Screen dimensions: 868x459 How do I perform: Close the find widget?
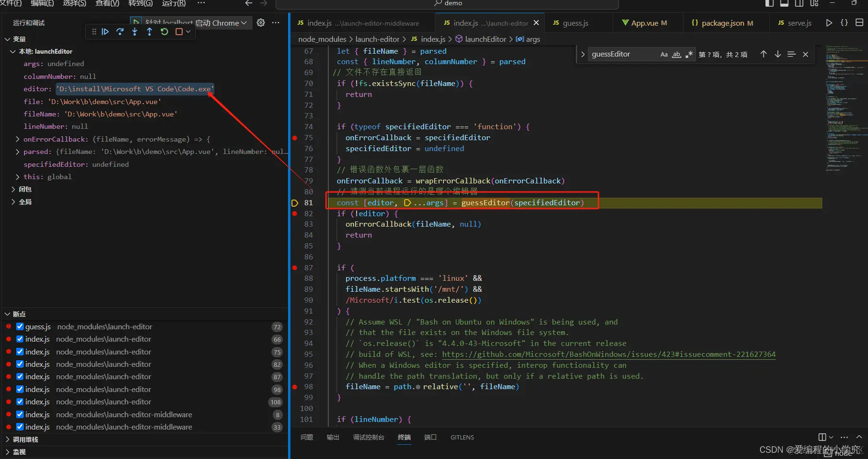click(x=805, y=54)
